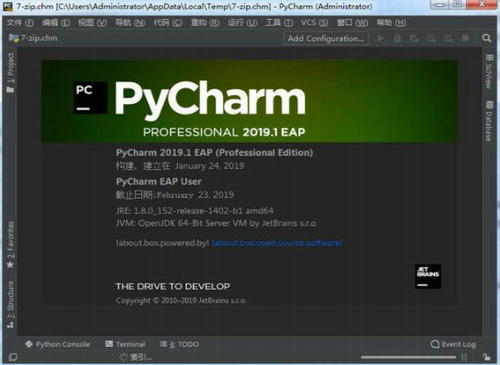The height and width of the screenshot is (365, 500).
Task: Open the 1: Project tool window
Action: (10, 73)
